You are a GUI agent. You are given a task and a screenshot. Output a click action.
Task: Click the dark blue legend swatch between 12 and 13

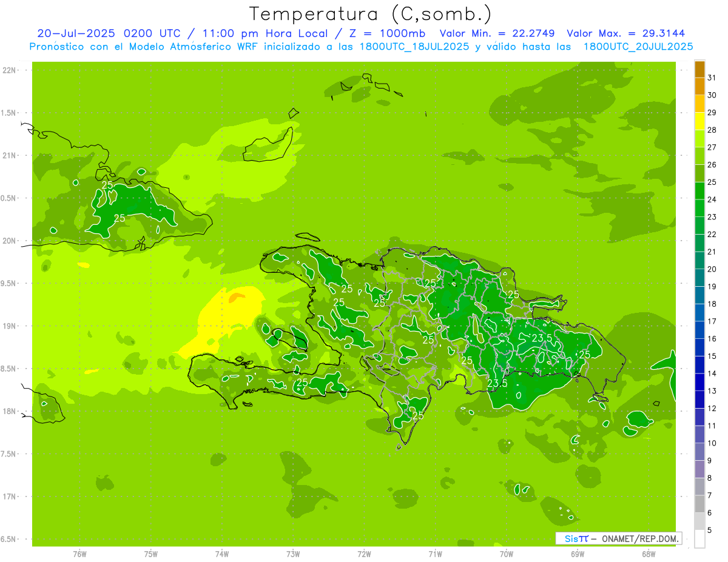click(699, 400)
